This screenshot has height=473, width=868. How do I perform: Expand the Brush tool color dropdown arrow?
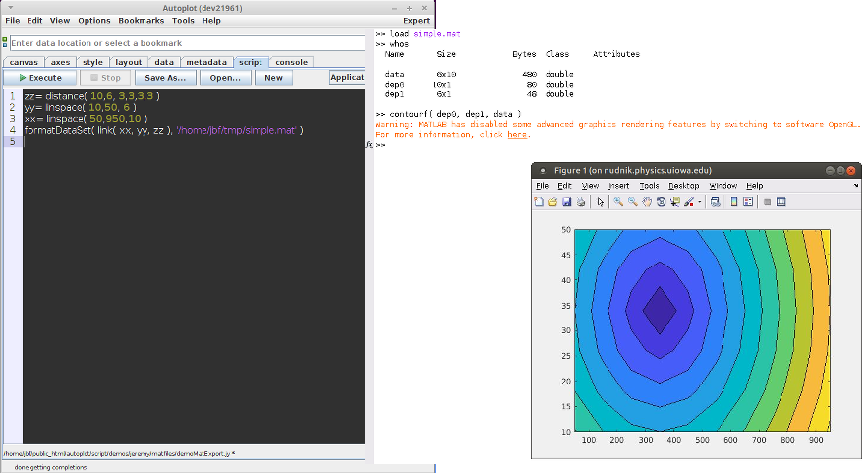click(699, 202)
